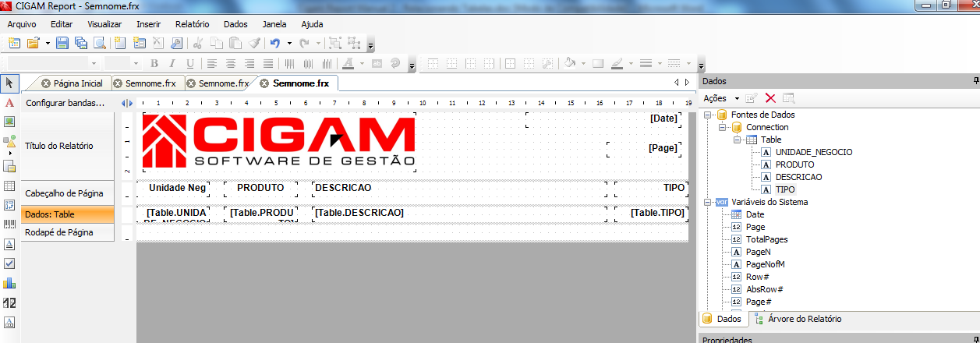Click the Undo arrow icon
This screenshot has width=980, height=343.
275,43
